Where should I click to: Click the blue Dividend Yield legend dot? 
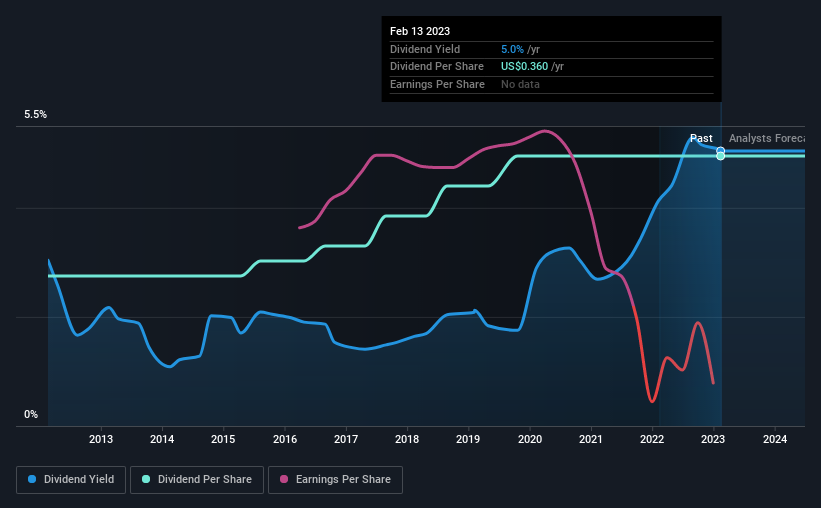click(x=32, y=479)
